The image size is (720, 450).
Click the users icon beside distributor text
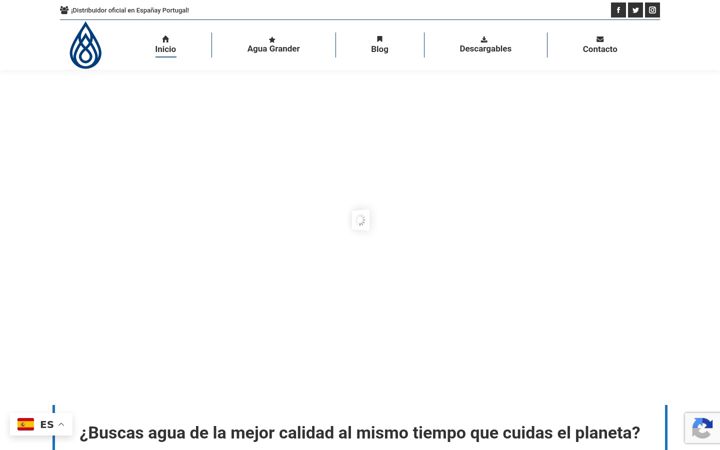pyautogui.click(x=64, y=10)
